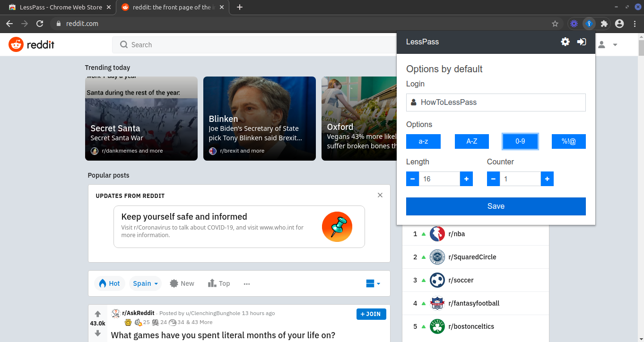Open the reddit user account dropdown
The image size is (644, 342).
[608, 45]
